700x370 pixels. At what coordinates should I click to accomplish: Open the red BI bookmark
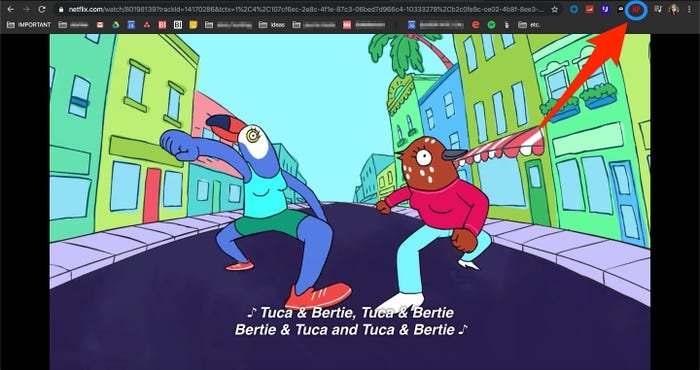tap(162, 25)
